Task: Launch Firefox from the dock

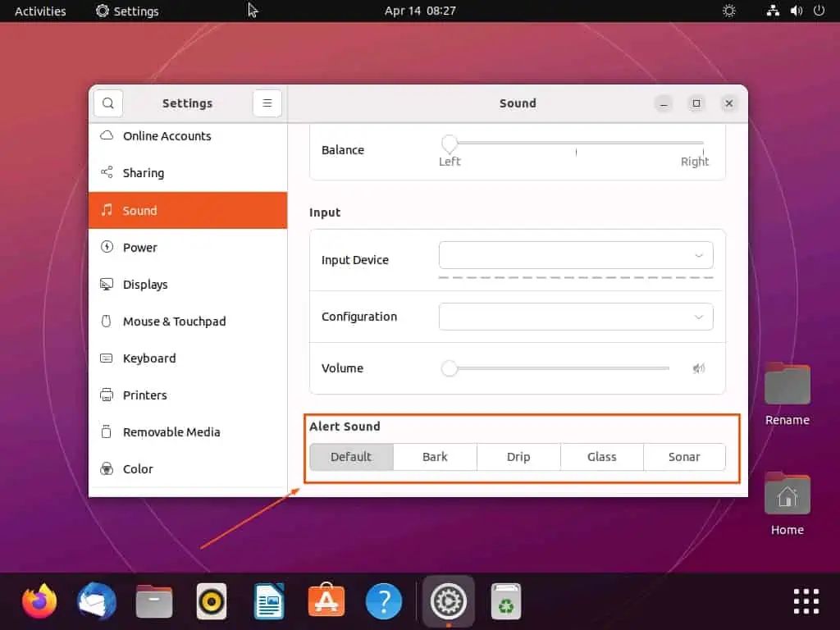Action: 39,601
